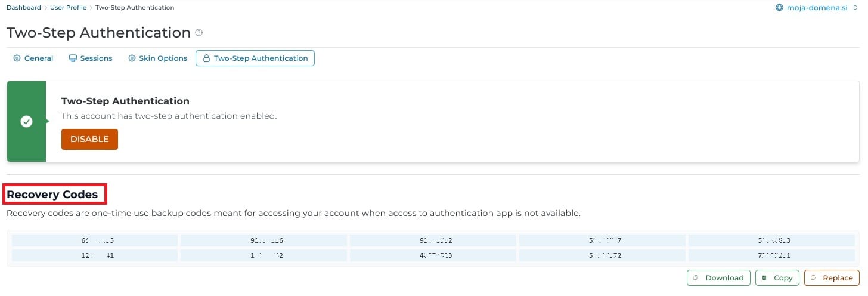Screen dimensions: 868x296
Task: Navigate to User Profile breadcrumb
Action: 68,8
